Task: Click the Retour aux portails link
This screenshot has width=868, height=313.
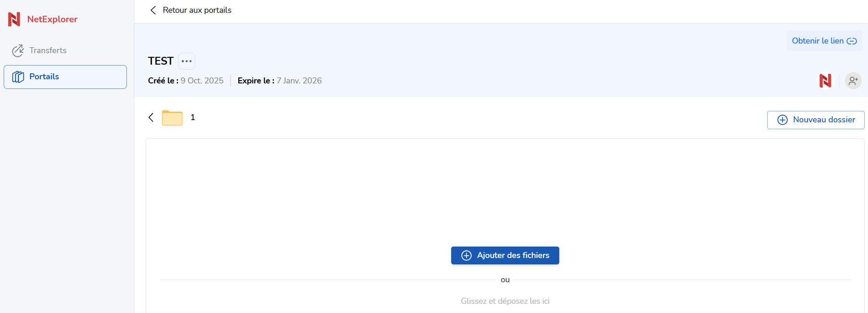Action: point(197,10)
